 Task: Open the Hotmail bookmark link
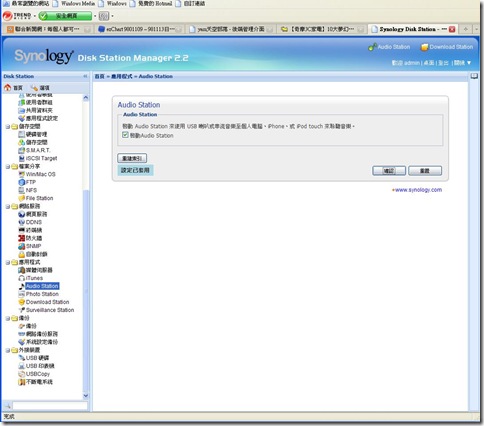(152, 4)
